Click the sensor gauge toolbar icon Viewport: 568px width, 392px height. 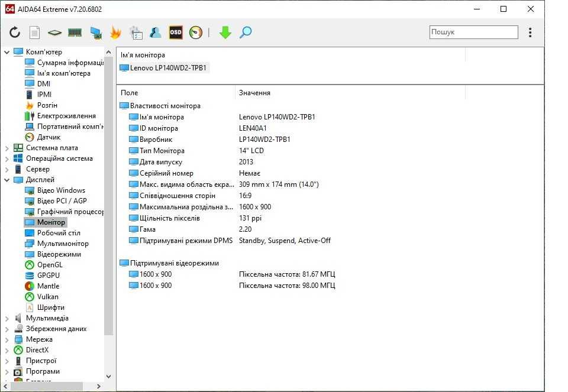pos(196,33)
